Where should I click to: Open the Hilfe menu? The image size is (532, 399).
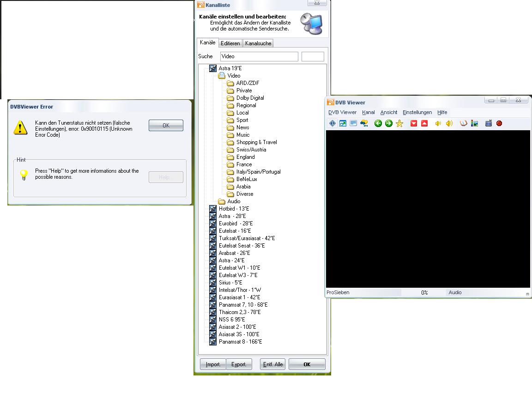point(442,112)
